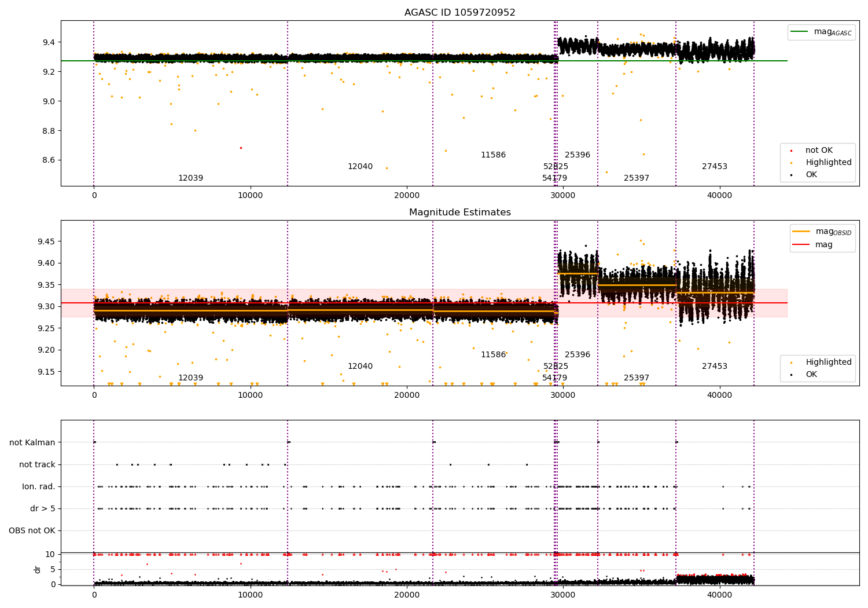Click x-axis tick 10000 of AGASC ID plot

point(251,196)
